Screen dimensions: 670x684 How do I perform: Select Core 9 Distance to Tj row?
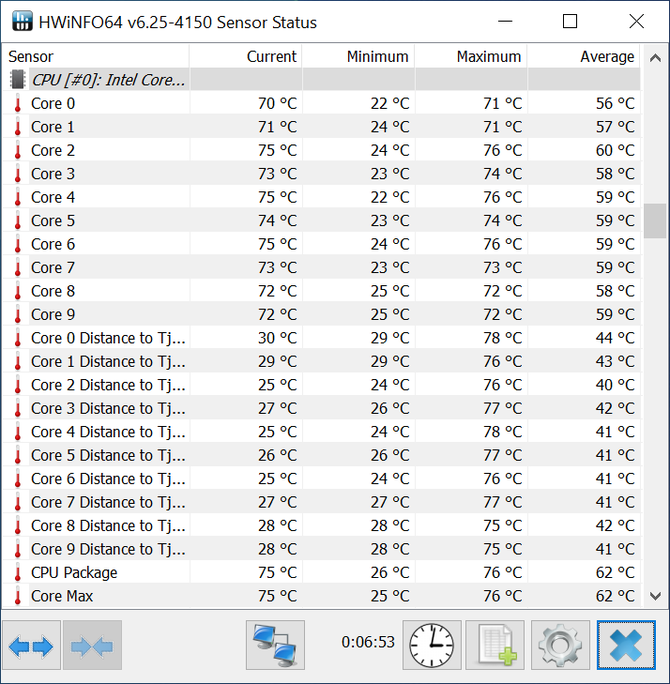click(322, 549)
